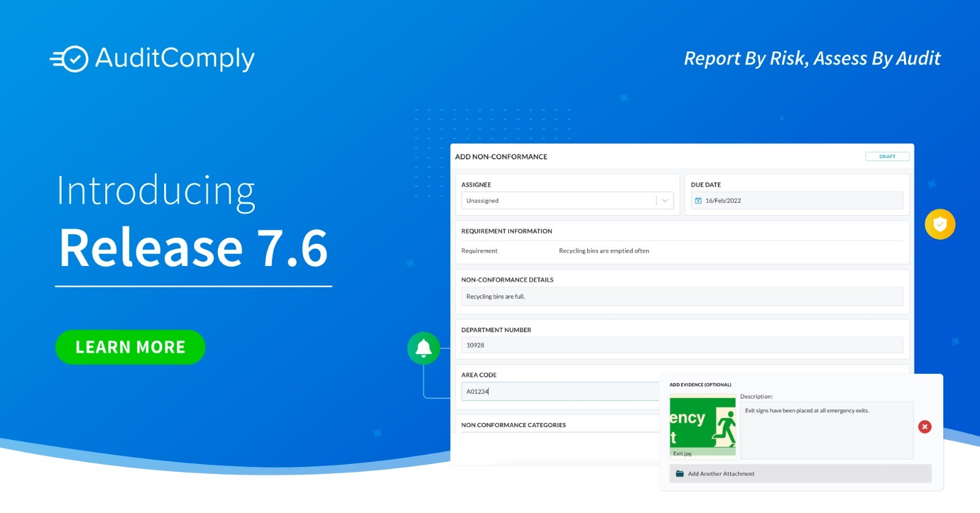This screenshot has width=980, height=513.
Task: Click the DRAFT status badge
Action: 887,156
